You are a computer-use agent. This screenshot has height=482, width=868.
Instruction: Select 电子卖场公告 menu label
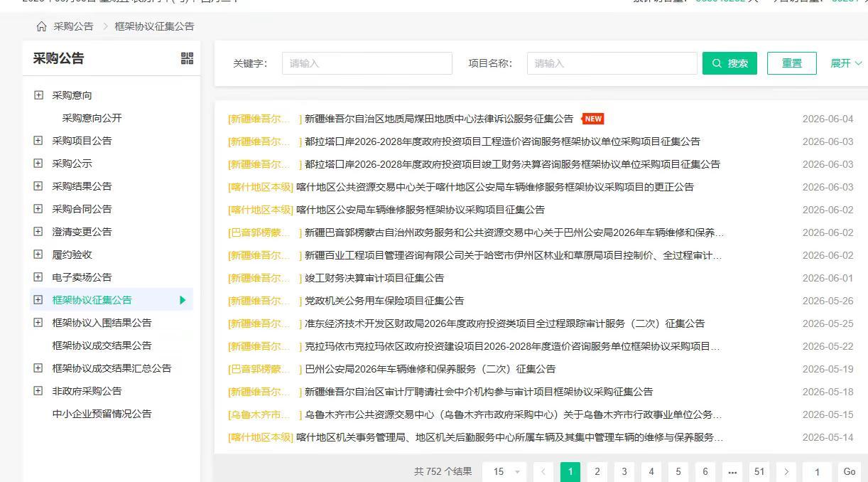point(82,277)
